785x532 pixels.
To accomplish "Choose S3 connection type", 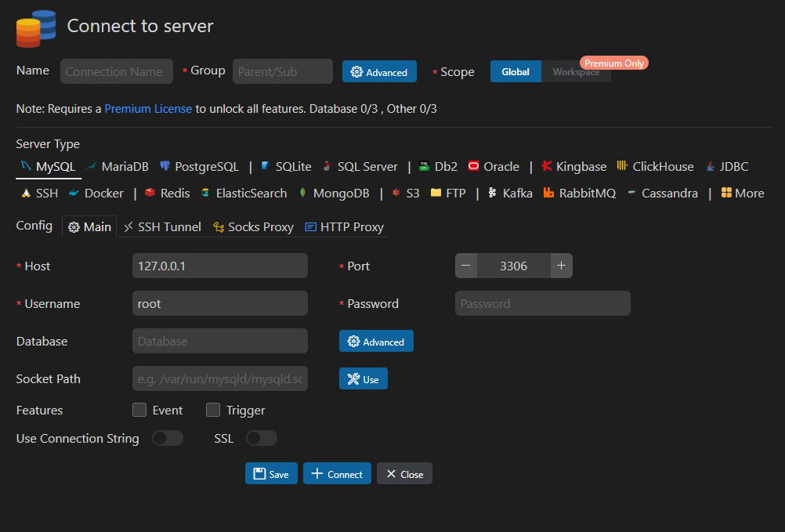I will click(406, 194).
